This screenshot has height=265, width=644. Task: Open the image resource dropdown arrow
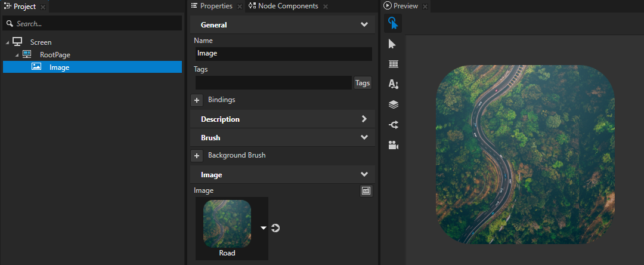(x=263, y=227)
